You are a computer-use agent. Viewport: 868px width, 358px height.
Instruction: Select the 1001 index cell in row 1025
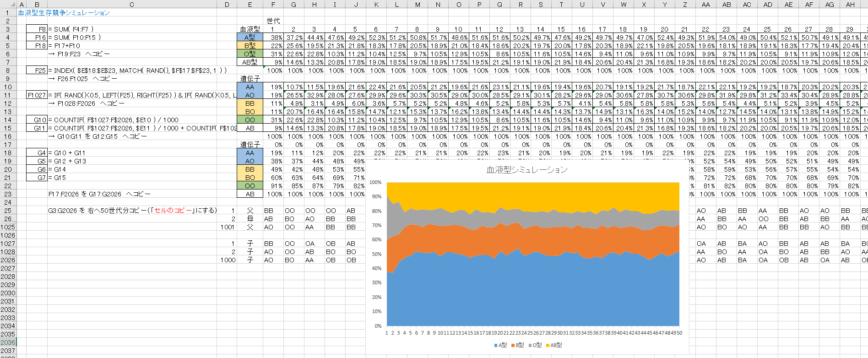227,227
